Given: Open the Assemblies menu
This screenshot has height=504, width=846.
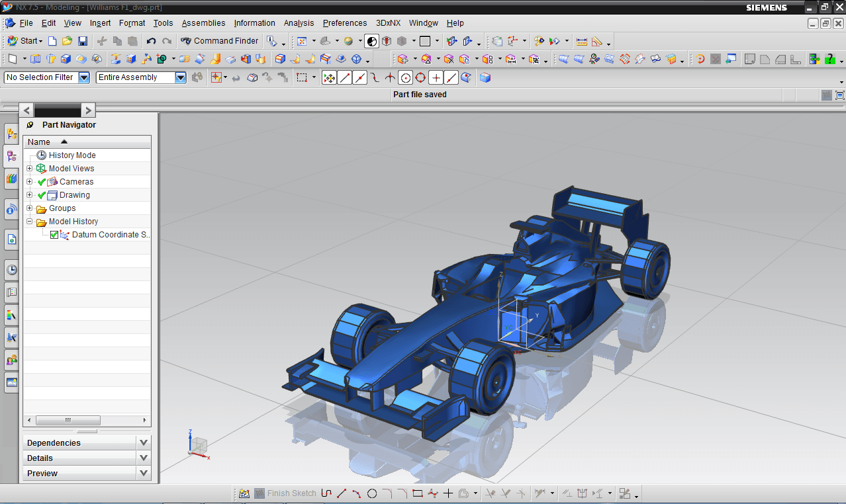Looking at the screenshot, I should pos(203,23).
